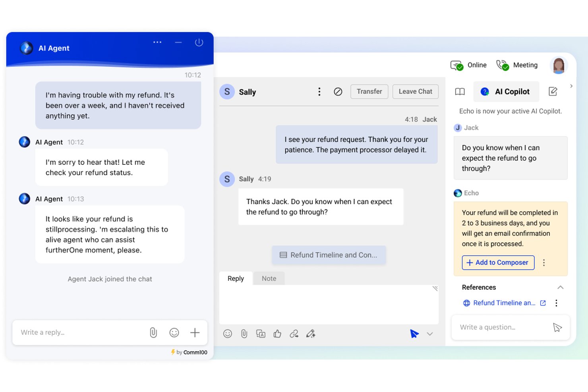Click the Leave Chat button
588x392 pixels.
415,91
